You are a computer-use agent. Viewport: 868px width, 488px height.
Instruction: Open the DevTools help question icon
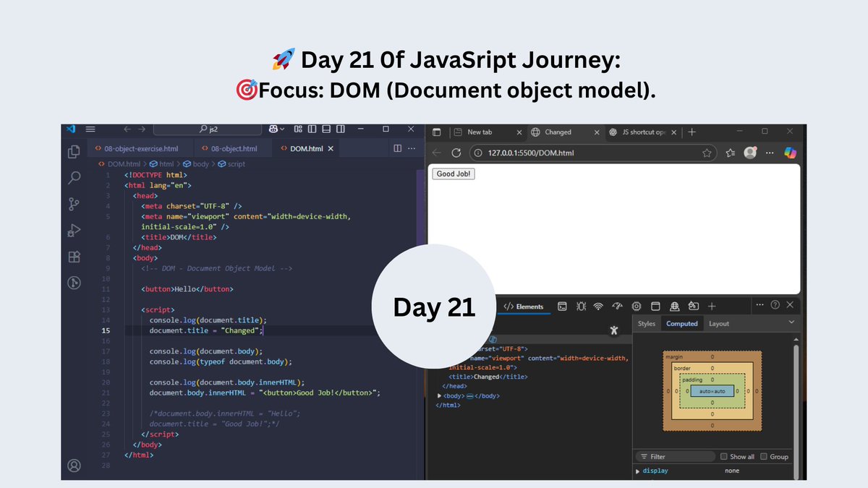[x=775, y=305]
